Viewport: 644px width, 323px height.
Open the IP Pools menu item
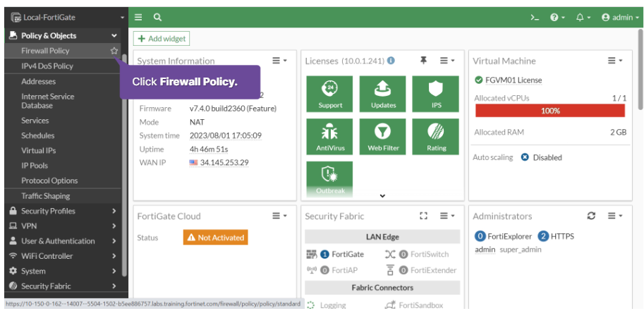[x=35, y=166]
